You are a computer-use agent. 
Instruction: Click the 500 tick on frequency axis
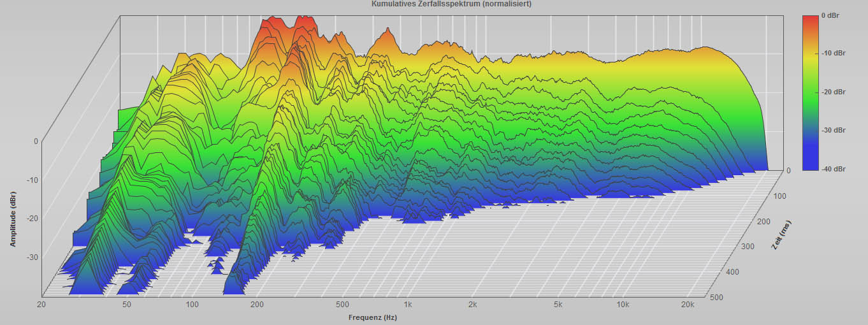click(343, 305)
